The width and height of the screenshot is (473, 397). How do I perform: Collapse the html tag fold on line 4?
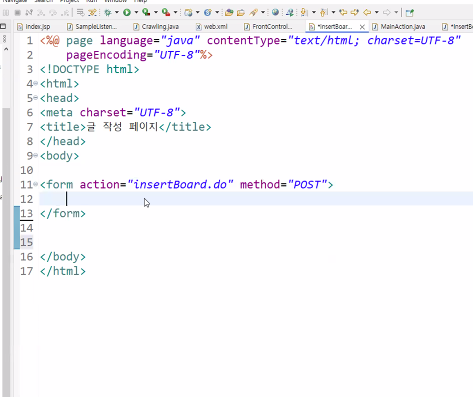pos(36,83)
